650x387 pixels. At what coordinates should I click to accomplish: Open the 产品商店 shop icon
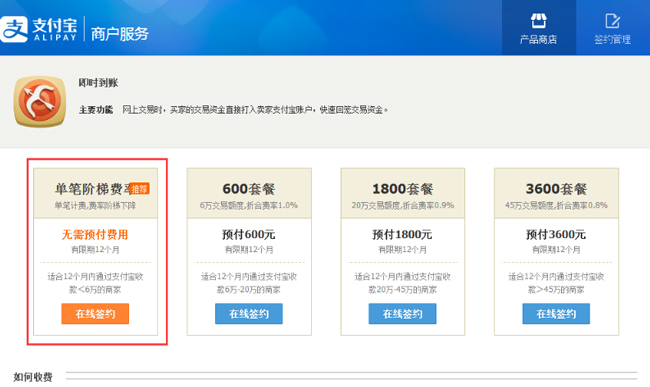click(x=538, y=21)
